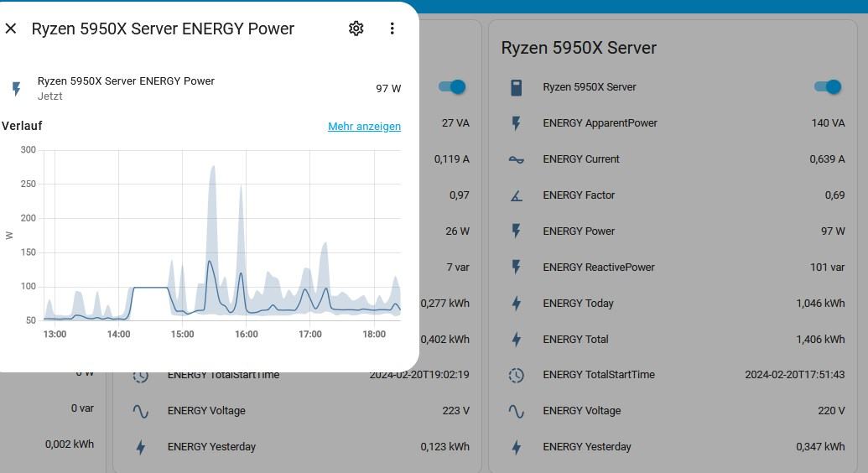This screenshot has width=868, height=473.
Task: Click the power history chart
Action: 221,235
